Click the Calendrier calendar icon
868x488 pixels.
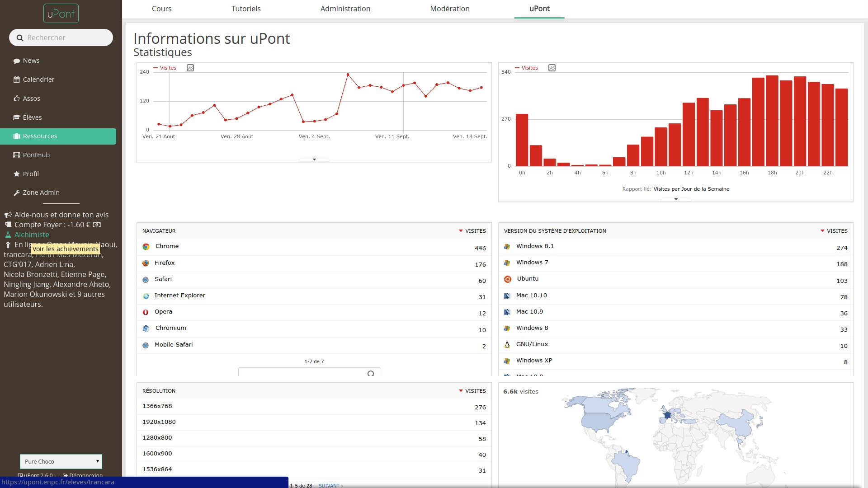17,80
